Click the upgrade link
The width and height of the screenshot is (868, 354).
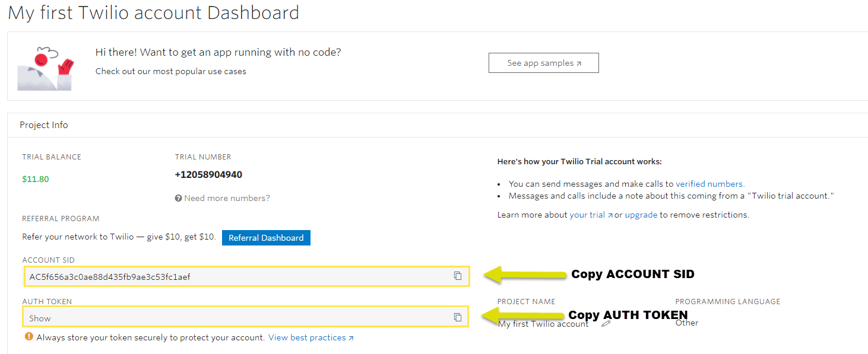pyautogui.click(x=641, y=215)
